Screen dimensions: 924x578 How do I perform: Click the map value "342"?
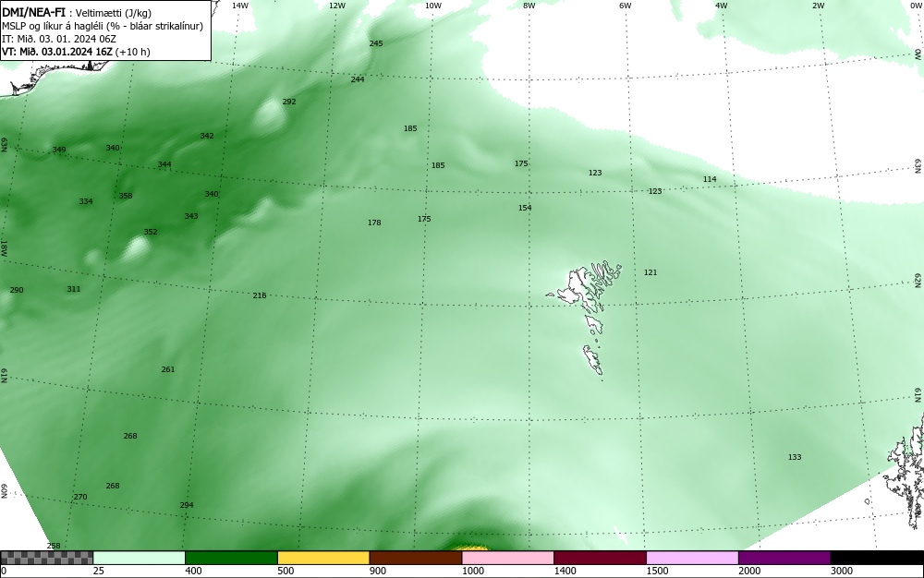(207, 136)
